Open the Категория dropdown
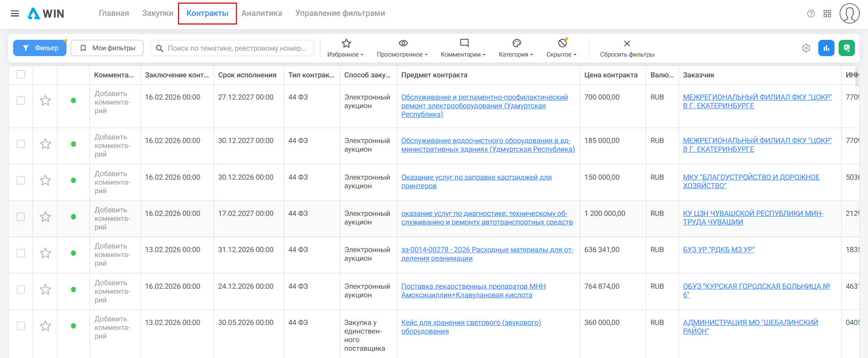This screenshot has height=358, width=868. [x=516, y=48]
